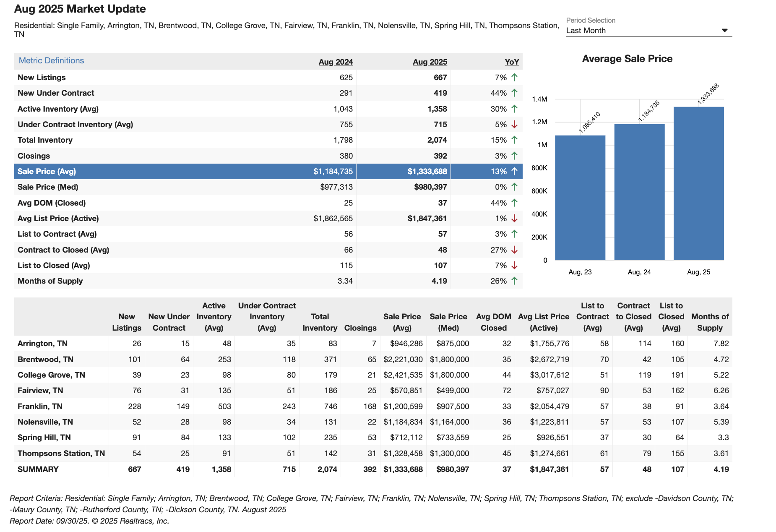Click the Franklin, TN row label
The width and height of the screenshot is (776, 532).
(40, 406)
